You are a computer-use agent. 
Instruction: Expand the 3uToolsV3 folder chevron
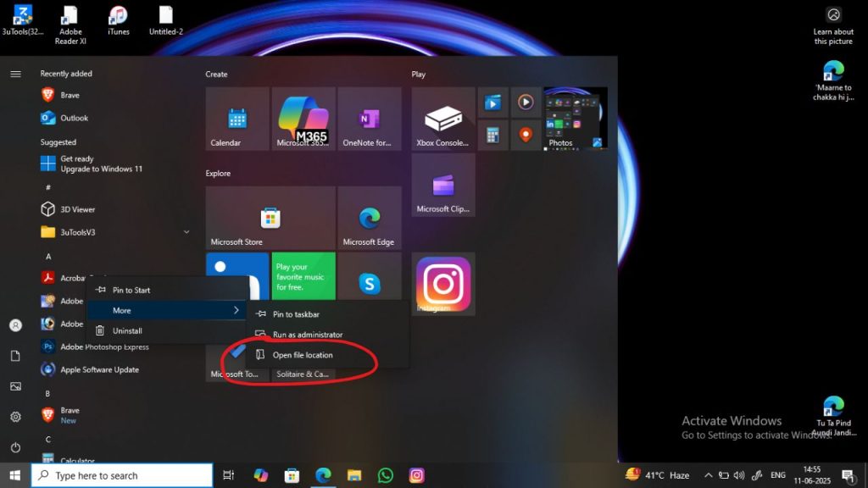coord(186,232)
